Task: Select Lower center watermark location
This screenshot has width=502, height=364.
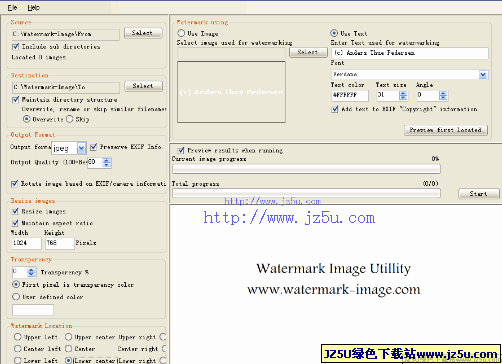Action: (68, 360)
